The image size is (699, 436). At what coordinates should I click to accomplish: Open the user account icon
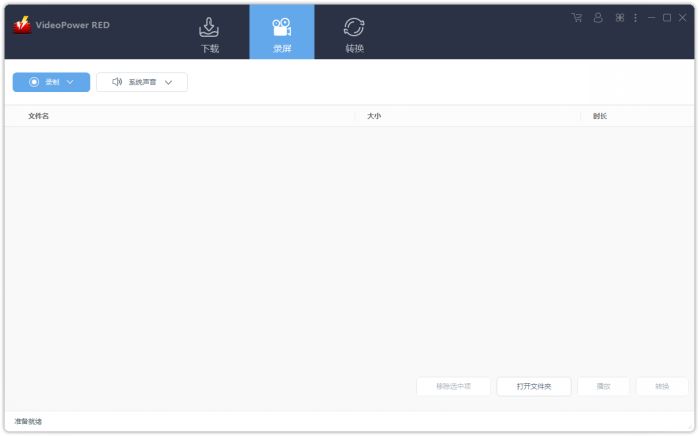click(598, 18)
